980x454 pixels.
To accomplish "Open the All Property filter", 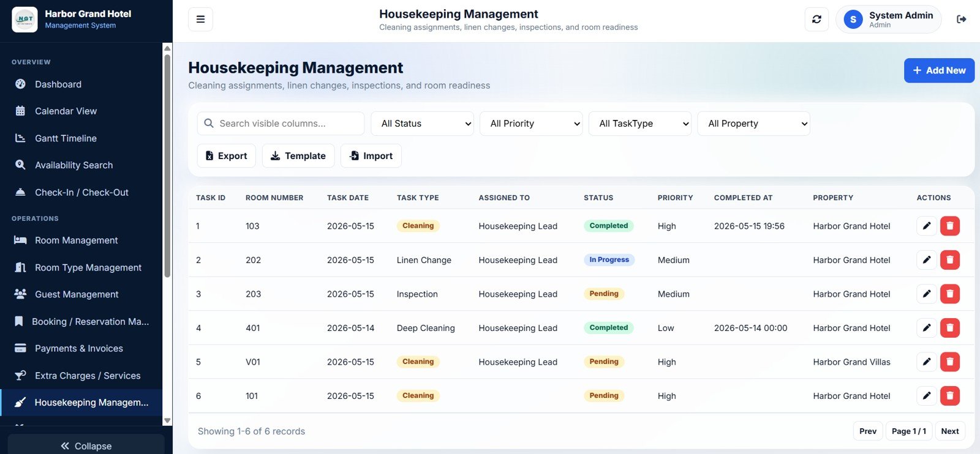I will pyautogui.click(x=753, y=123).
